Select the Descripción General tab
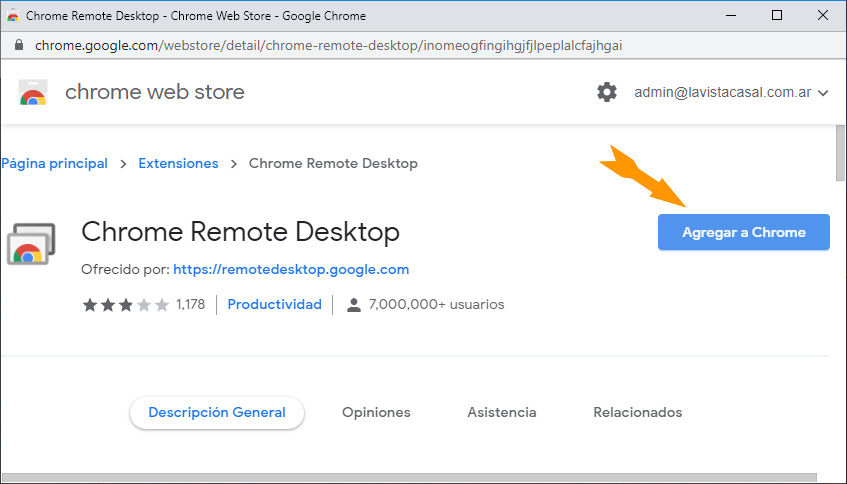Viewport: 847px width, 484px height. click(x=217, y=412)
